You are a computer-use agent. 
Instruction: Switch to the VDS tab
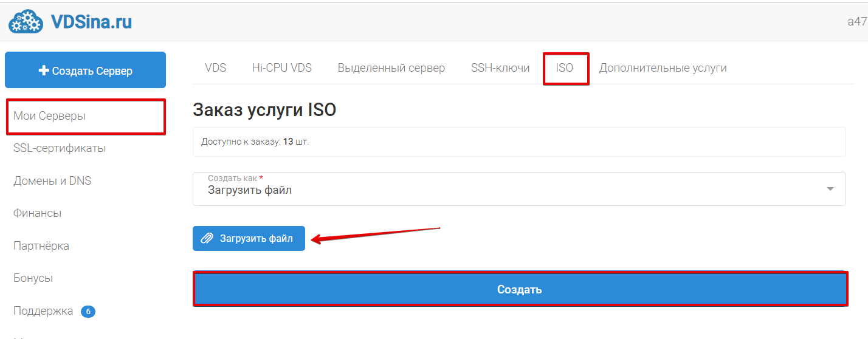click(215, 68)
